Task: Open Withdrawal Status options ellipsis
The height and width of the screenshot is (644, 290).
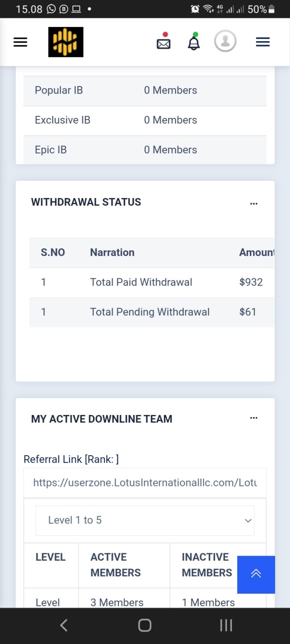Action: tap(254, 203)
